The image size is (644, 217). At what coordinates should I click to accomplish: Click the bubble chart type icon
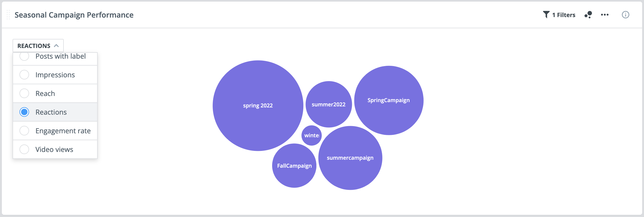[x=588, y=15]
